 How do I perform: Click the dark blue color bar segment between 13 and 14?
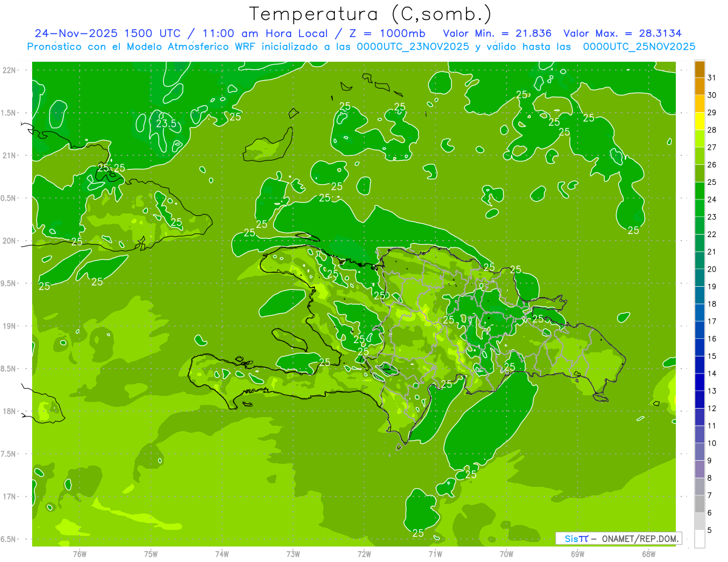(x=699, y=383)
